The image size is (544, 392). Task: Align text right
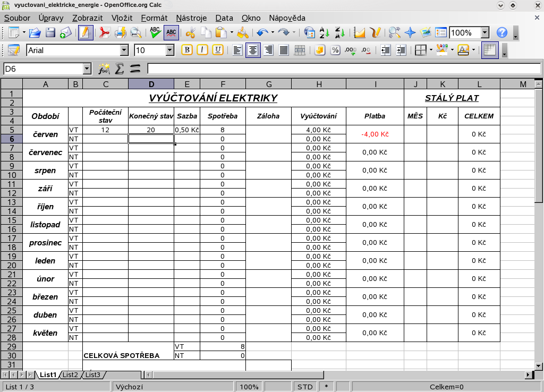coord(268,50)
